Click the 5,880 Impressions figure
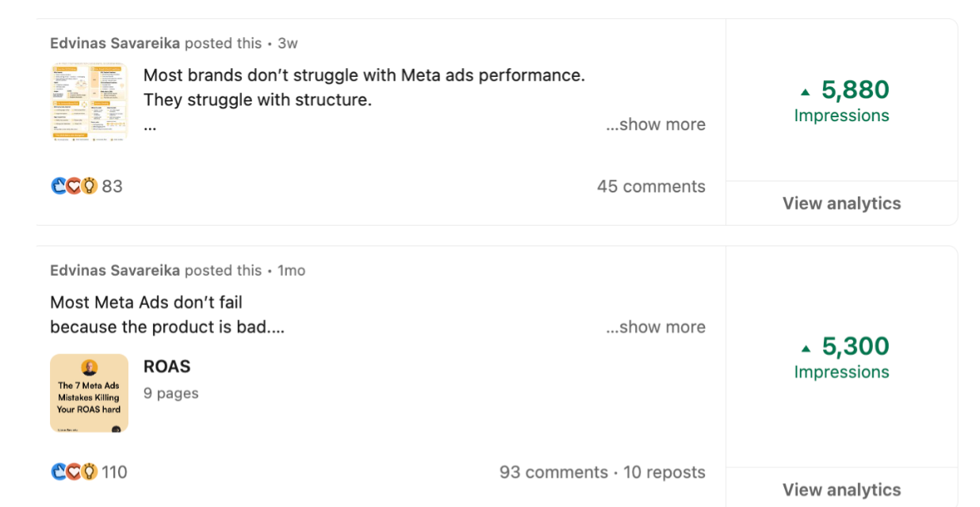 tap(855, 90)
